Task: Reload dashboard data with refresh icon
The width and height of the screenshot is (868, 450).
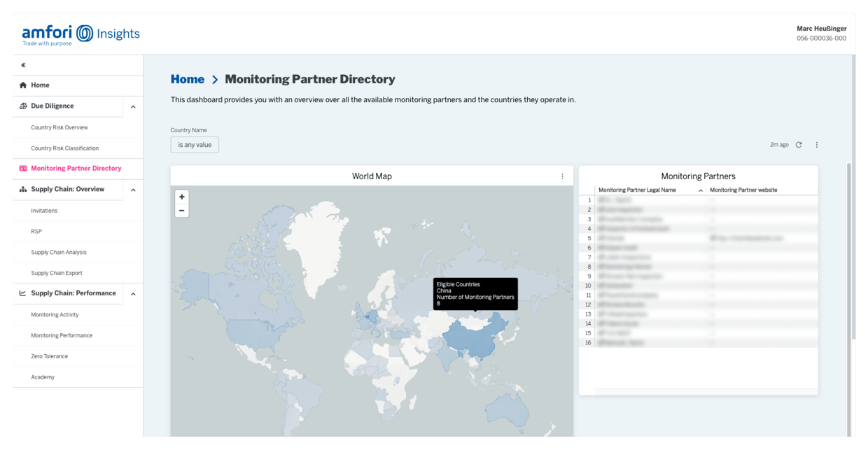Action: [799, 145]
